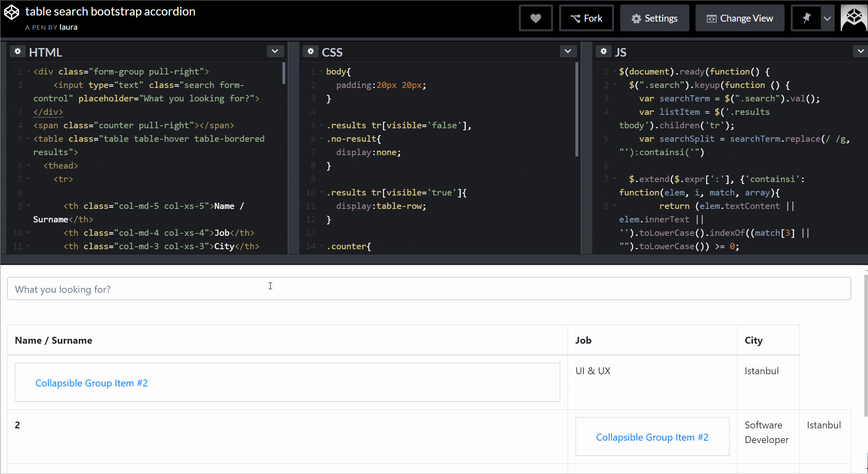Fold HTML line 5 table block
868x474 pixels.
tap(28, 139)
